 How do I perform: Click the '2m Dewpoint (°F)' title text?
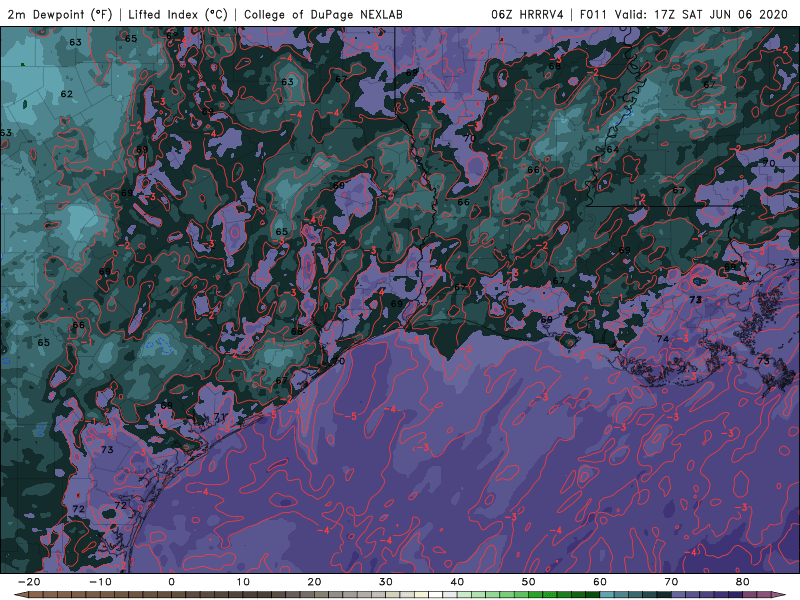click(60, 14)
